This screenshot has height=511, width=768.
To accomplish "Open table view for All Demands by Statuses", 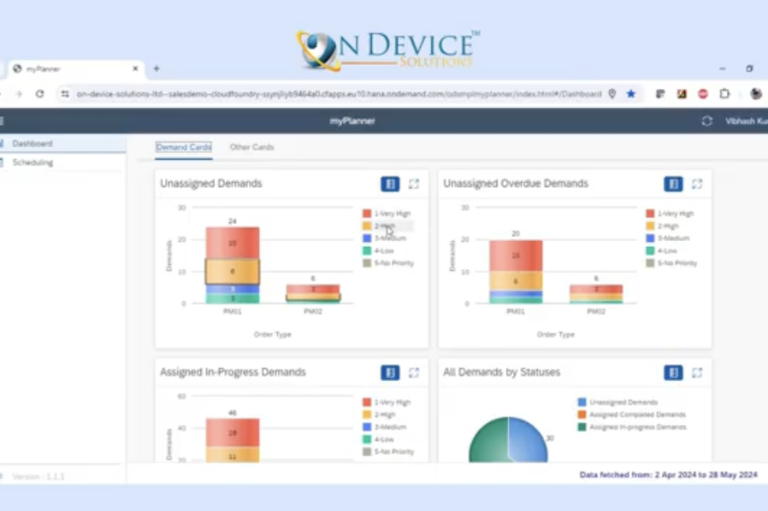I will click(x=673, y=372).
